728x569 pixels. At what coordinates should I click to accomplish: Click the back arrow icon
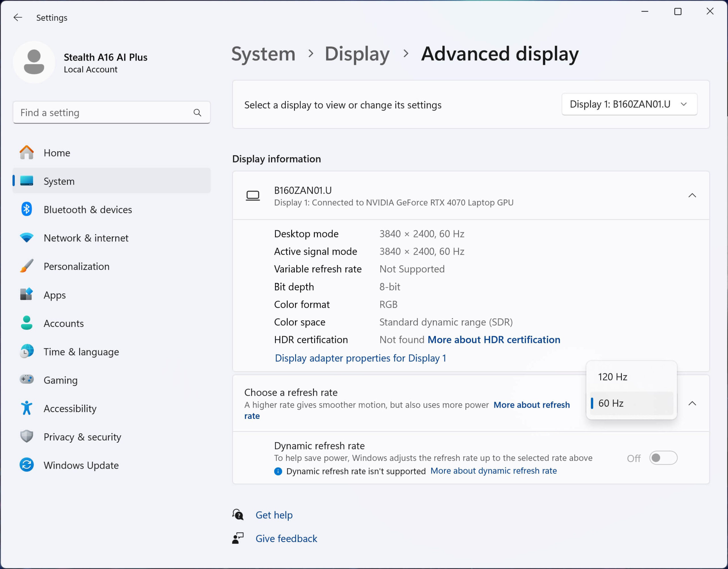point(18,17)
